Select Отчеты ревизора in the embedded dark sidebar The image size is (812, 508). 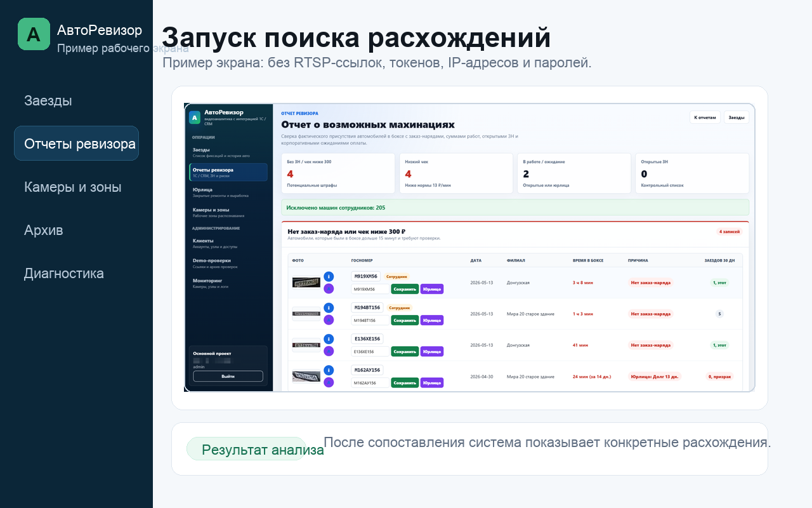[228, 172]
